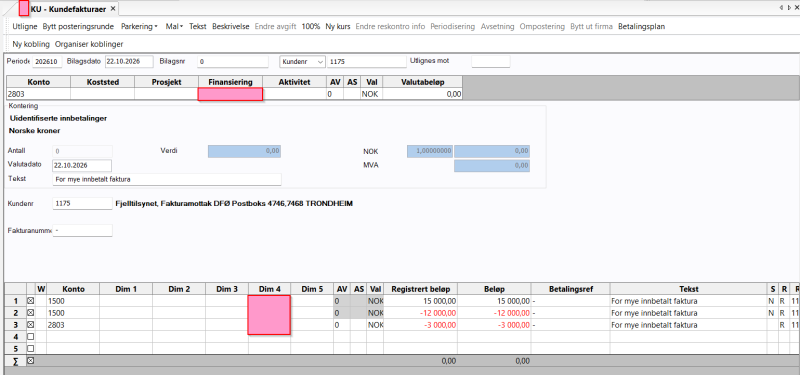Viewport: 800px width, 375px height.
Task: Click the Tekst column header in lower grid
Action: 689,289
